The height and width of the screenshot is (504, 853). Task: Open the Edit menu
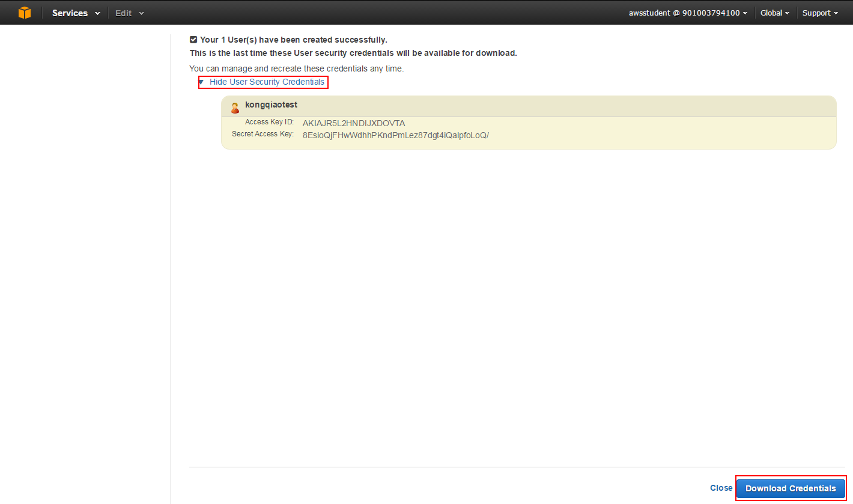click(x=123, y=13)
